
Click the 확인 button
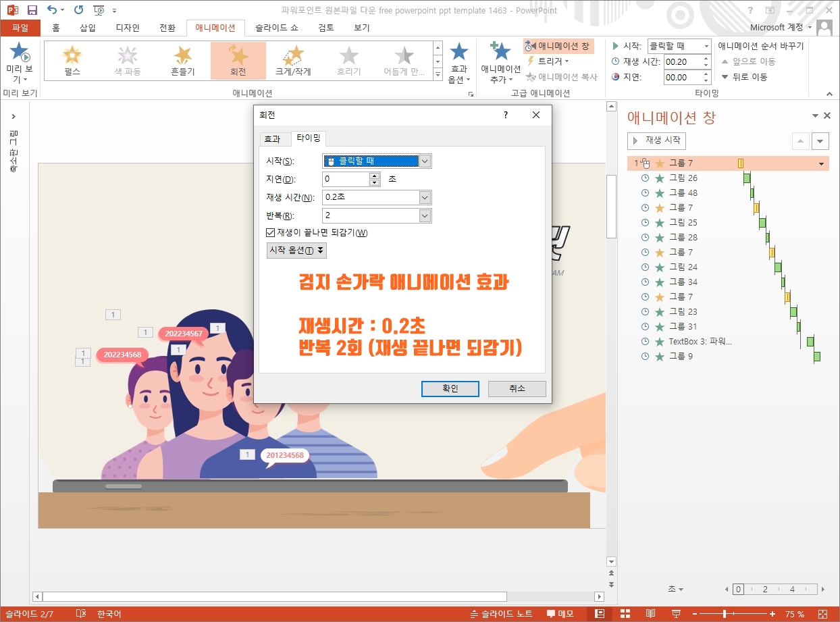(x=450, y=388)
